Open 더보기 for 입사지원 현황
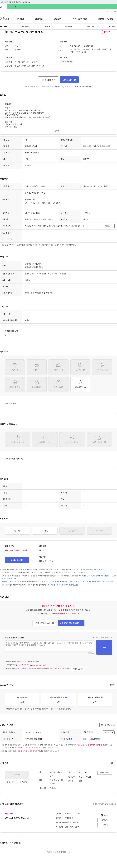This screenshot has height=868, width=117. tap(113, 685)
